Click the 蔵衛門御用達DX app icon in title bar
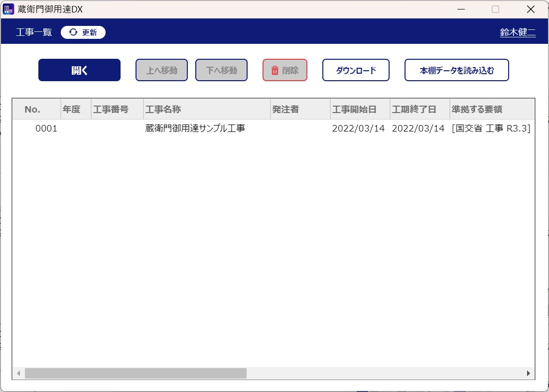This screenshot has height=392, width=549. click(x=8, y=9)
